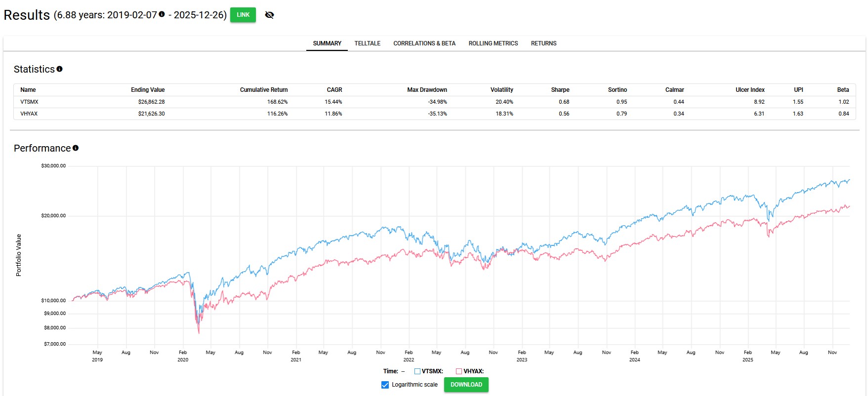Screen dimensions: 868x396
Task: Click the Statistics info icon
Action: click(x=59, y=69)
